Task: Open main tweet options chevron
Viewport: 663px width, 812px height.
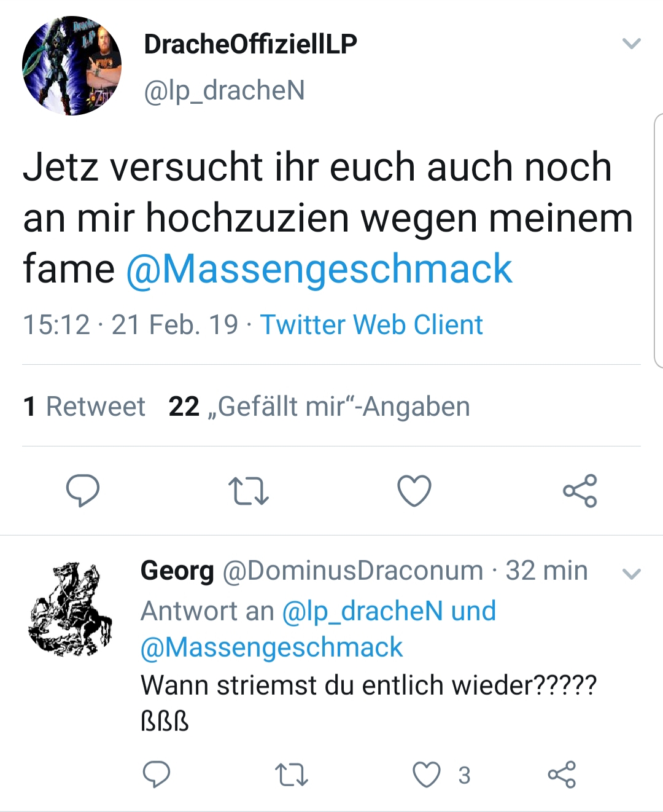Action: pos(631,44)
